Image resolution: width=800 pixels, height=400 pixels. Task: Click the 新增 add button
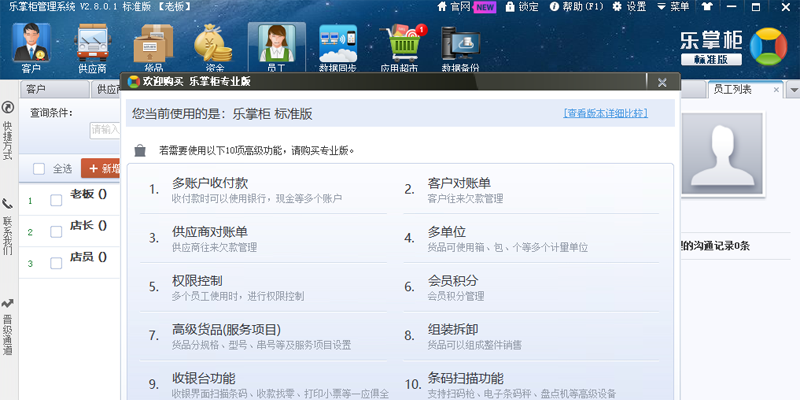tap(101, 168)
